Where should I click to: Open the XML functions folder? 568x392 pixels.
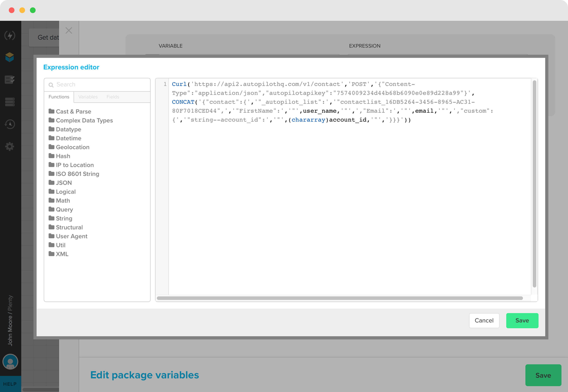pos(58,254)
